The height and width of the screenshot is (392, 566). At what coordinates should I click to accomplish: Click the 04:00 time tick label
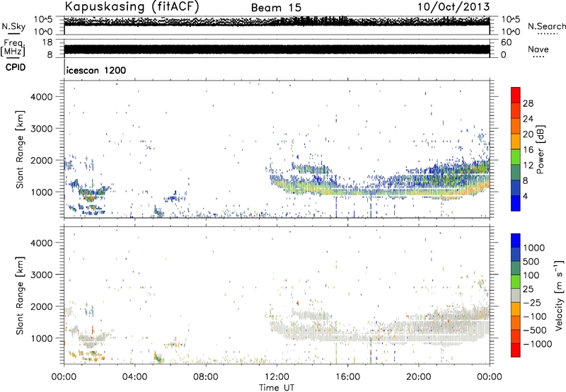(x=134, y=377)
